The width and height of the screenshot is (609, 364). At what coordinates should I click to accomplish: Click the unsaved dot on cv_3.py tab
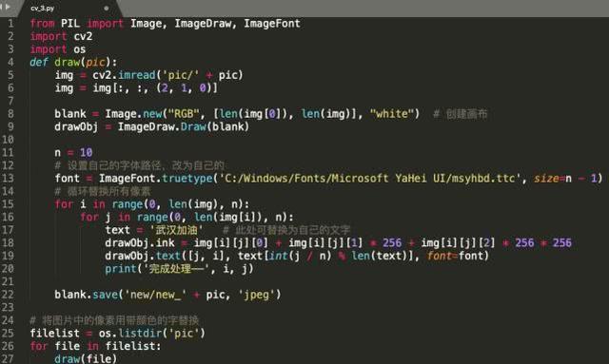[x=106, y=9]
